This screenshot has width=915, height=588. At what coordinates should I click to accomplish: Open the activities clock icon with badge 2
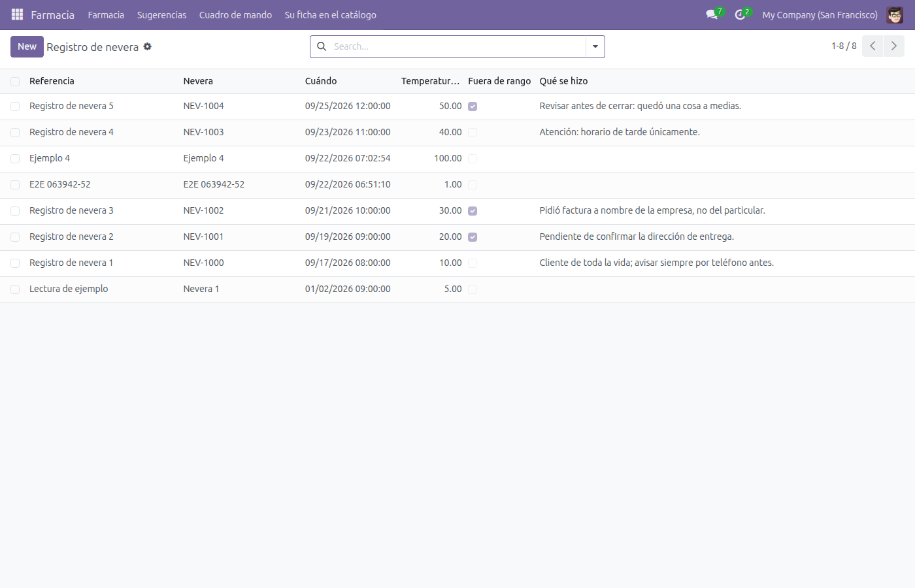tap(740, 14)
